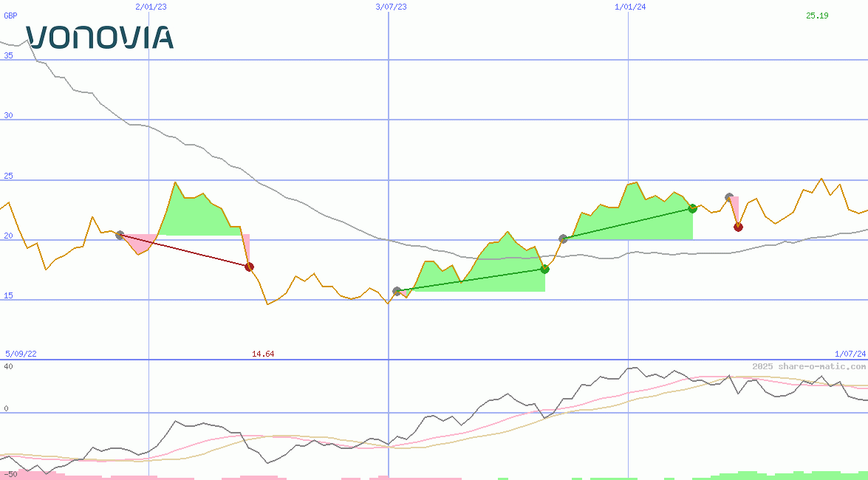This screenshot has height=480, width=868.
Task: Select the 1/01/24 date label
Action: tap(631, 7)
